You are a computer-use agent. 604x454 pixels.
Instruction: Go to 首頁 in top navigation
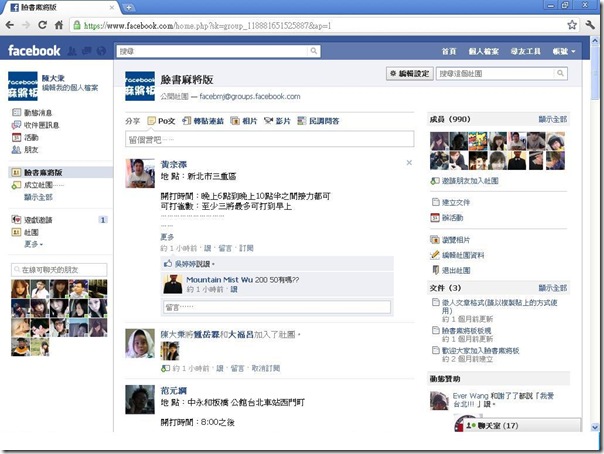(x=449, y=51)
